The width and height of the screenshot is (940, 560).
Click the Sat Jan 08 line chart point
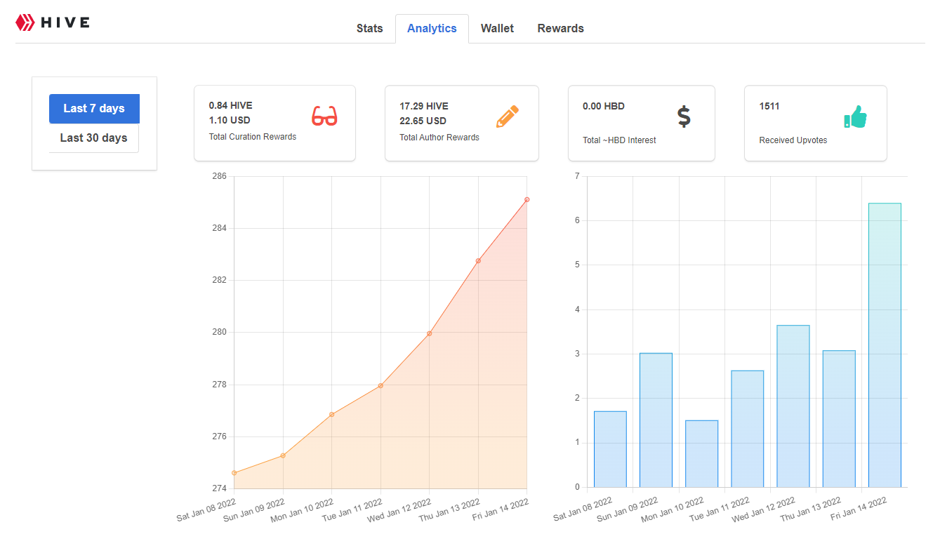click(x=234, y=473)
